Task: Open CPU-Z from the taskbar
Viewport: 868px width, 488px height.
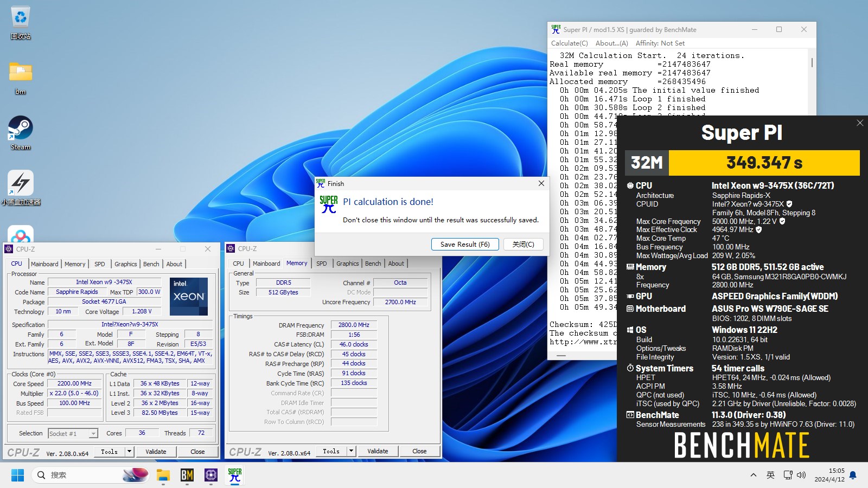Action: point(211,475)
